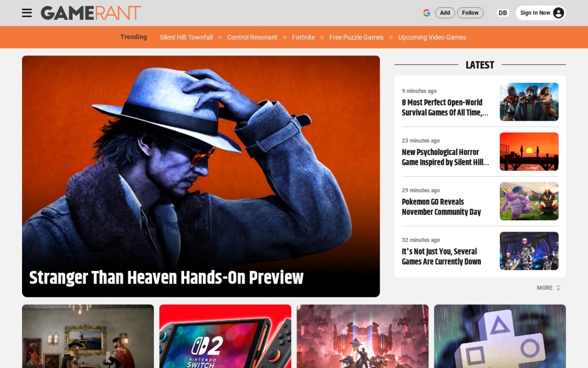The image size is (588, 368).
Task: Click the GameRant logo
Action: pos(91,13)
